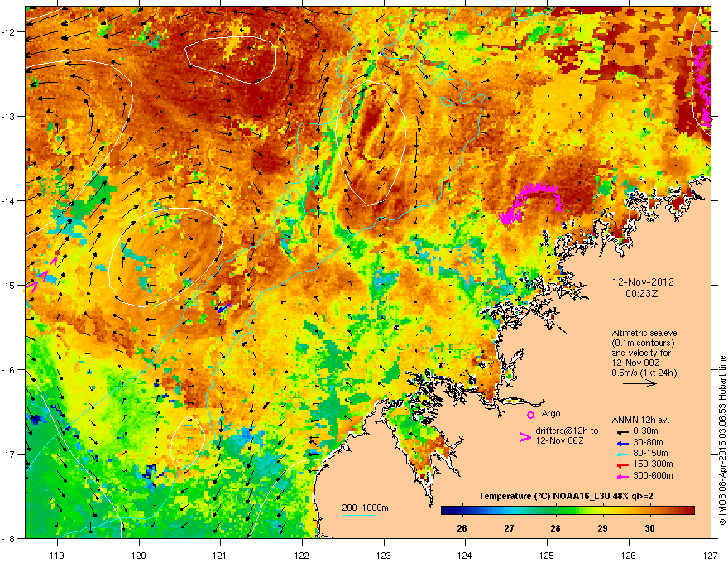Click the longitude axis label '121'

220,555
